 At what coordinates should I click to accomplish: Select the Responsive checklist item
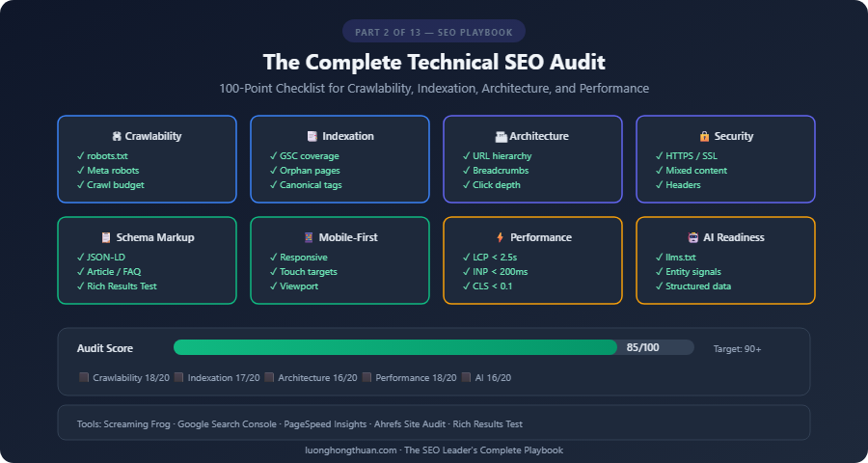[298, 258]
